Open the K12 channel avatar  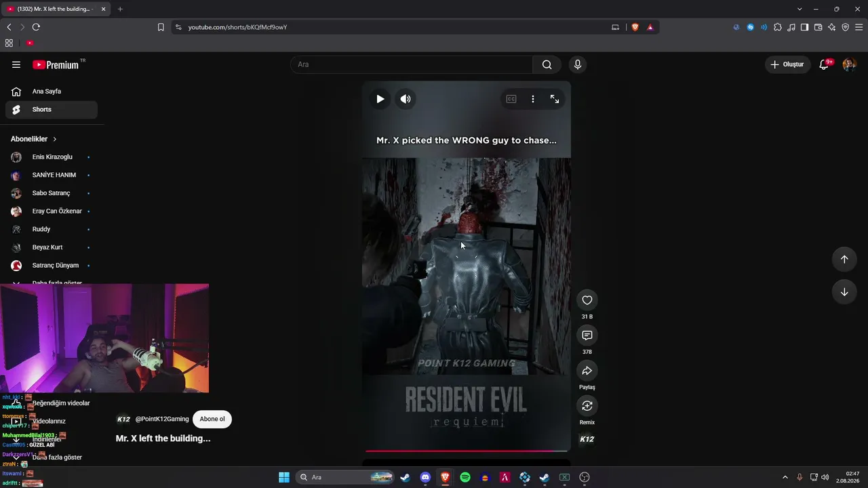[123, 419]
